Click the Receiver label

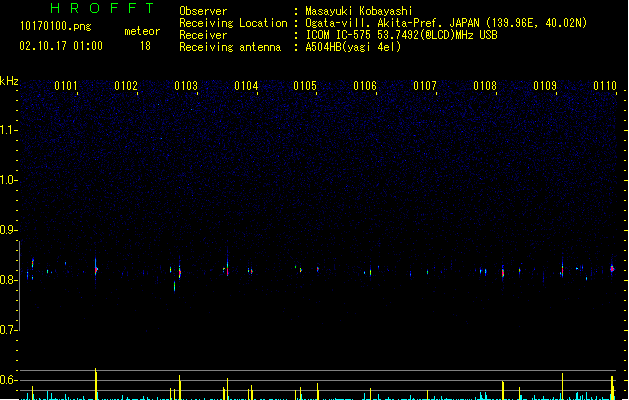tap(203, 35)
